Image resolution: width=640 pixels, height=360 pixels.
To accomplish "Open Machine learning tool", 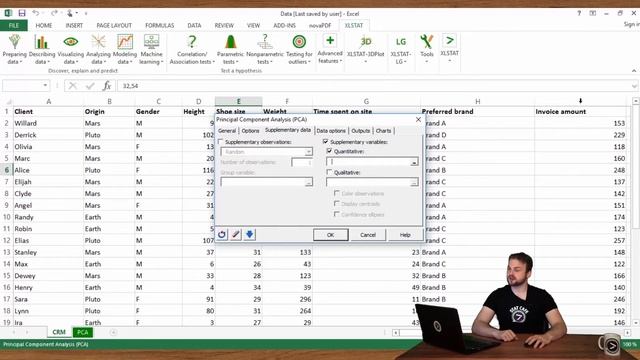I will coord(151,49).
